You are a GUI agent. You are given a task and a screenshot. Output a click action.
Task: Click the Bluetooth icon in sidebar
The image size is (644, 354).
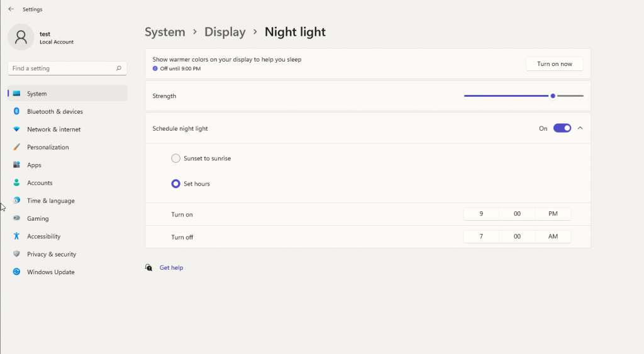point(16,111)
